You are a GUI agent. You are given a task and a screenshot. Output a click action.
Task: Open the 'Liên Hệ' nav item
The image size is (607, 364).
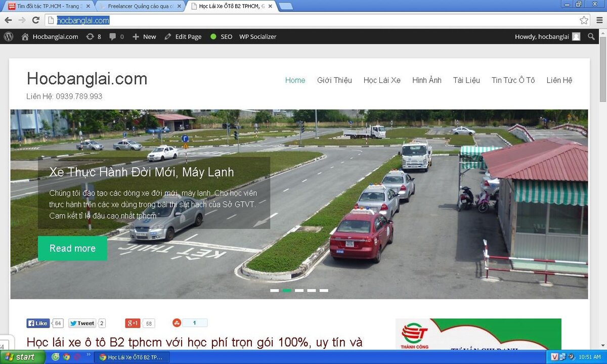[x=559, y=80]
